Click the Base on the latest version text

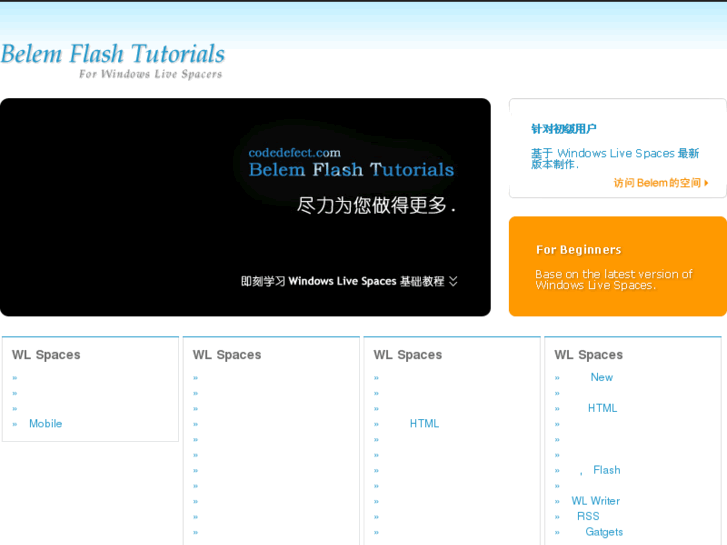(613, 280)
